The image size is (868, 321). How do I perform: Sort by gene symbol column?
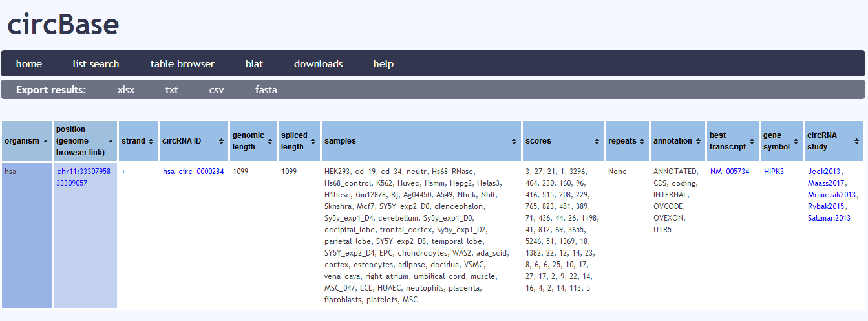point(797,141)
